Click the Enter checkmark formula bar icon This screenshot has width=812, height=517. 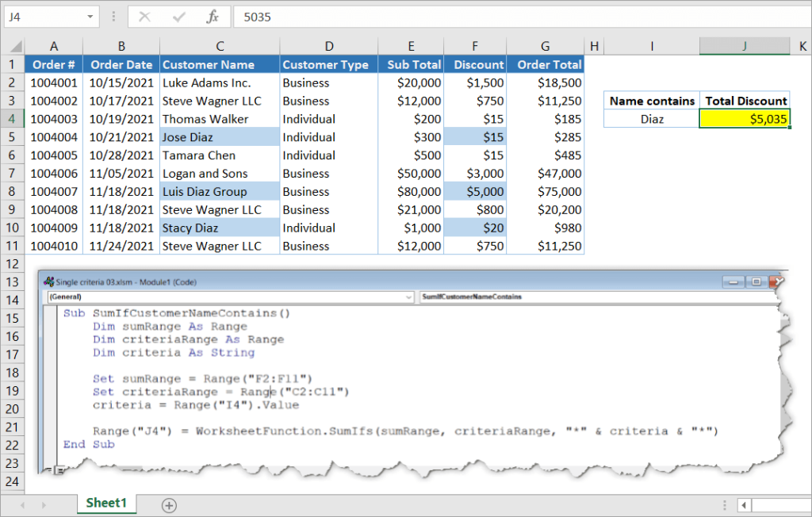pyautogui.click(x=178, y=17)
